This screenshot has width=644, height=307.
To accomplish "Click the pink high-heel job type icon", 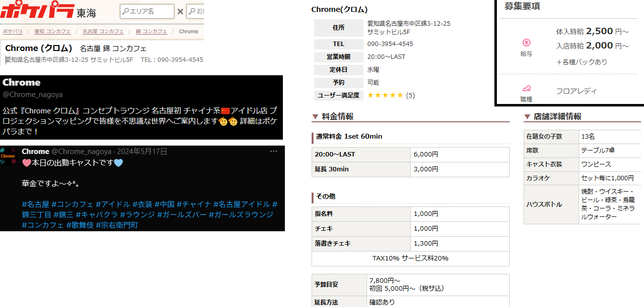I will [x=527, y=88].
